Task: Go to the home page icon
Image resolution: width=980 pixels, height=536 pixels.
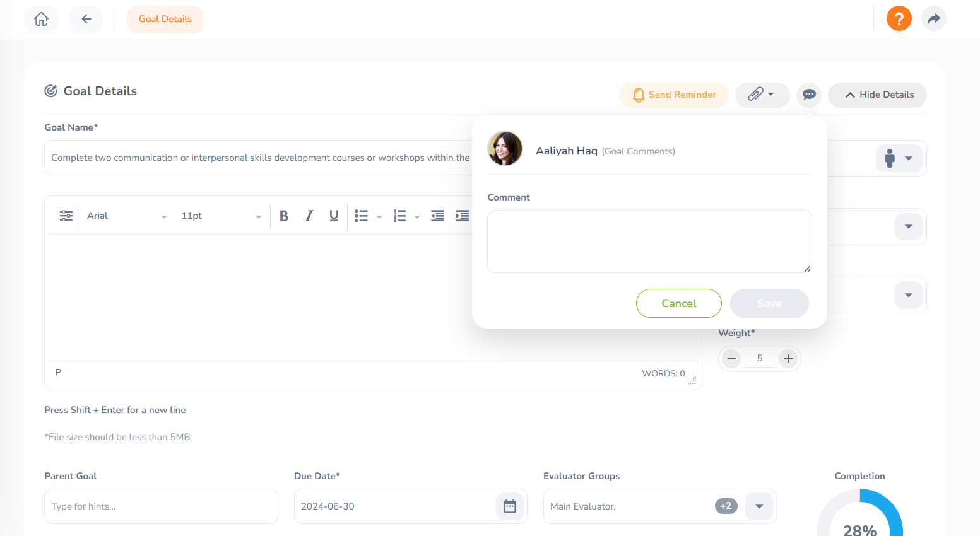Action: coord(41,19)
